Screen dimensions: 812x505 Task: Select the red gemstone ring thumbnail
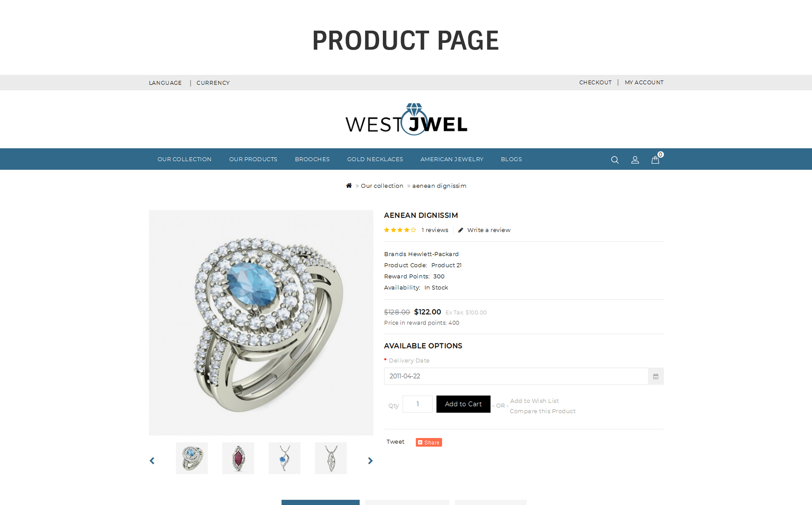tap(238, 458)
